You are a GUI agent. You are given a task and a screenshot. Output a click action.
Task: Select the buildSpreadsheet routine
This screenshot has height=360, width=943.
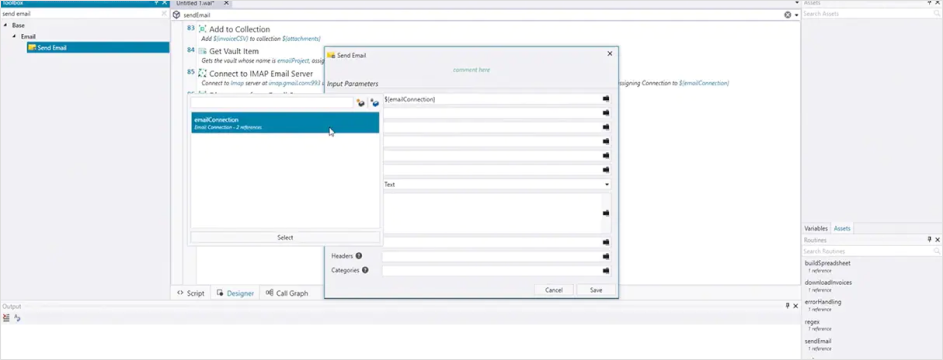click(828, 263)
